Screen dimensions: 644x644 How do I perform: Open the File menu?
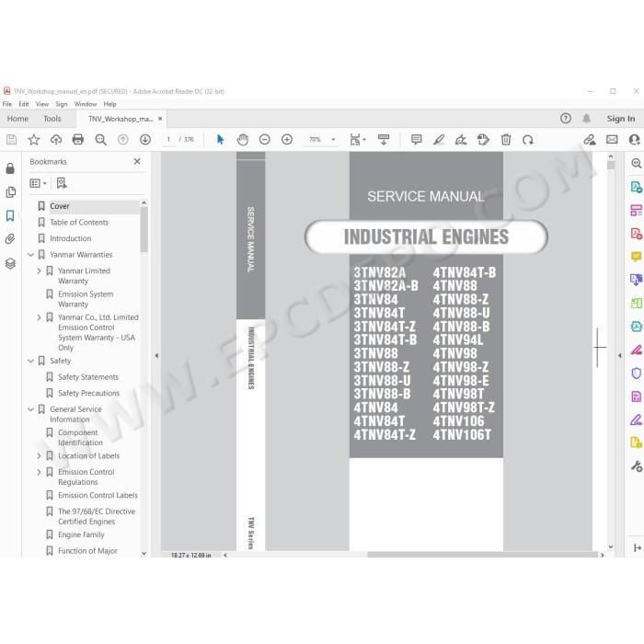point(7,104)
